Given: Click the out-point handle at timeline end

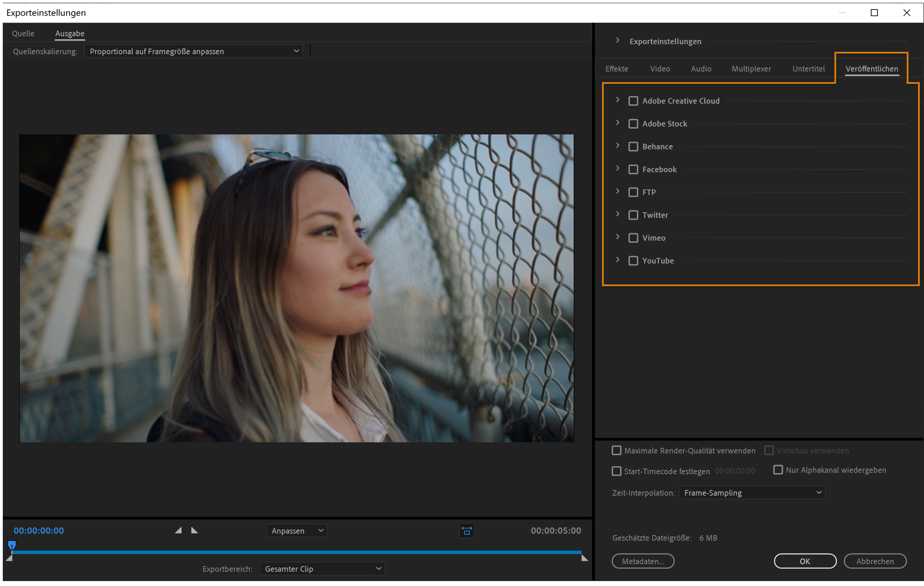Looking at the screenshot, I should tap(584, 558).
